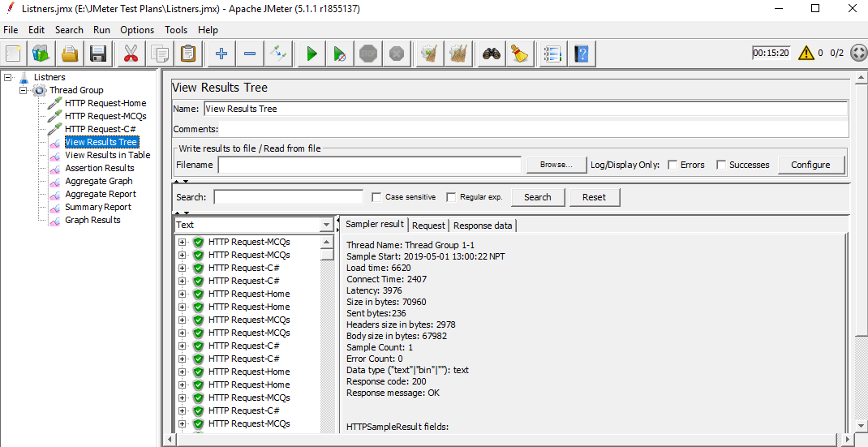Click the Clear results broom icon
The height and width of the screenshot is (447, 868).
[x=430, y=54]
